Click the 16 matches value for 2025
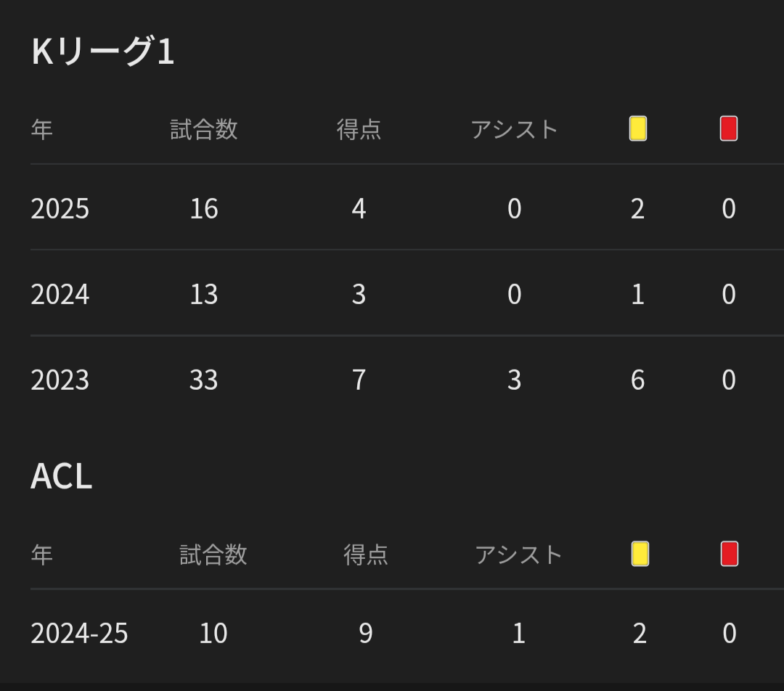This screenshot has height=691, width=784. tap(203, 209)
